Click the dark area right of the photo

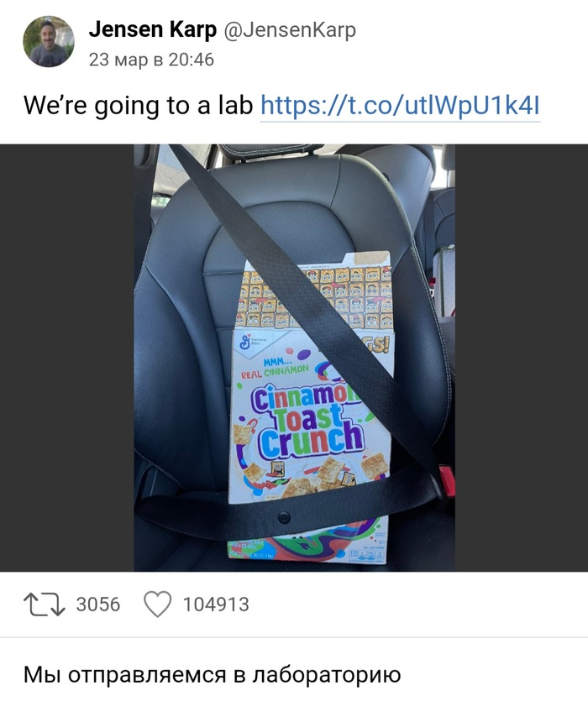pos(522,358)
